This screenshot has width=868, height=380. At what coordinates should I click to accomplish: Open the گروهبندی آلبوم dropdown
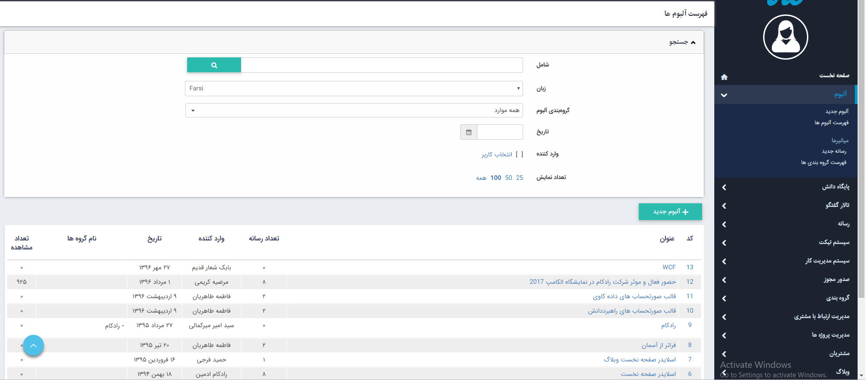point(354,110)
